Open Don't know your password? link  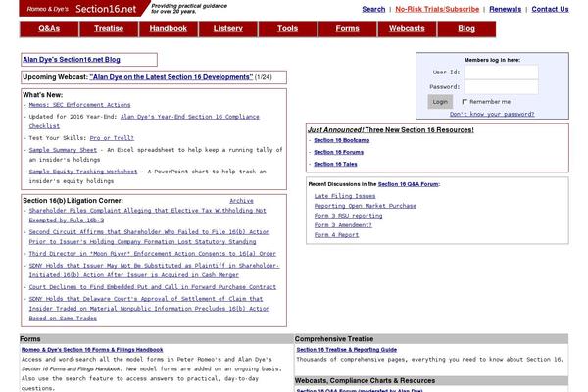[492, 114]
